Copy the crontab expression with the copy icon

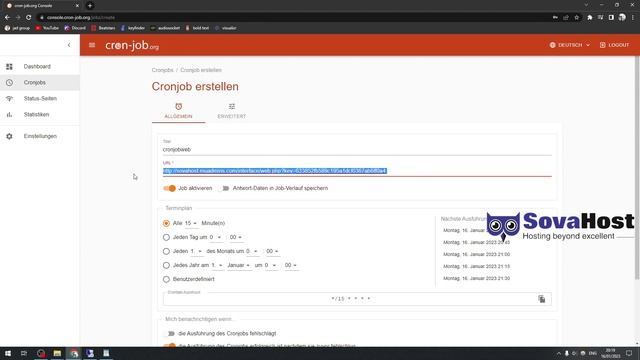tap(542, 299)
